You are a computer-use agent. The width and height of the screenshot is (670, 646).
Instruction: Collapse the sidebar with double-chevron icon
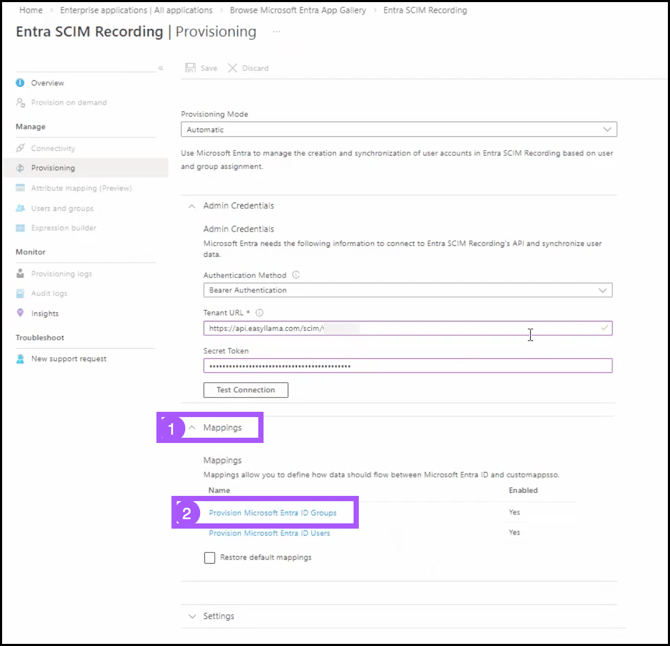click(160, 68)
